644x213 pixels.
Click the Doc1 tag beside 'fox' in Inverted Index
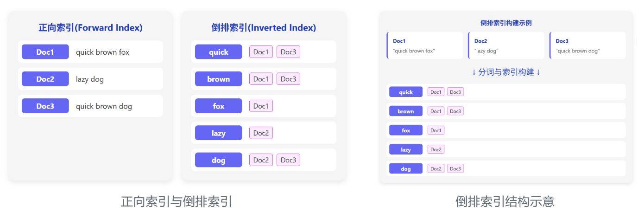coord(261,106)
